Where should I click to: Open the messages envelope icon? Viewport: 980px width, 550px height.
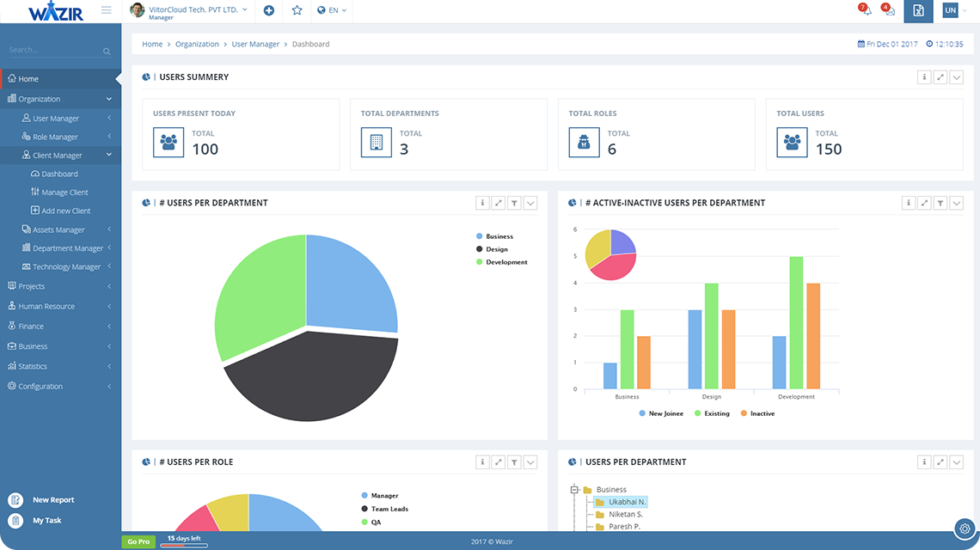[x=889, y=10]
